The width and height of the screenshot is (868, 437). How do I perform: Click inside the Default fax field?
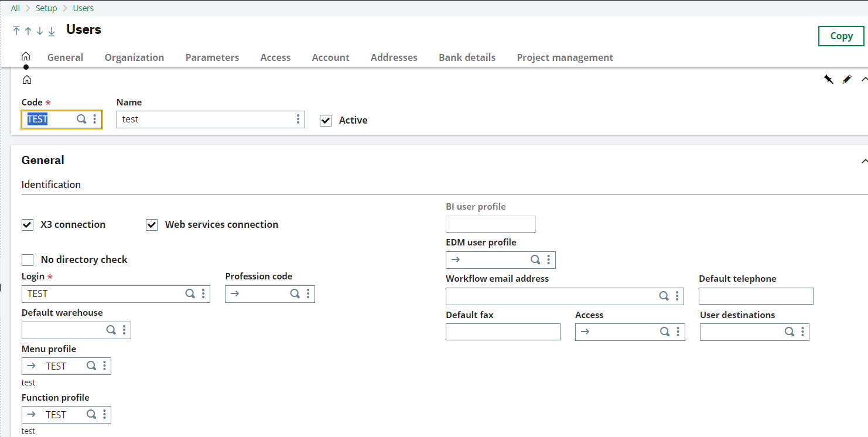pos(503,332)
